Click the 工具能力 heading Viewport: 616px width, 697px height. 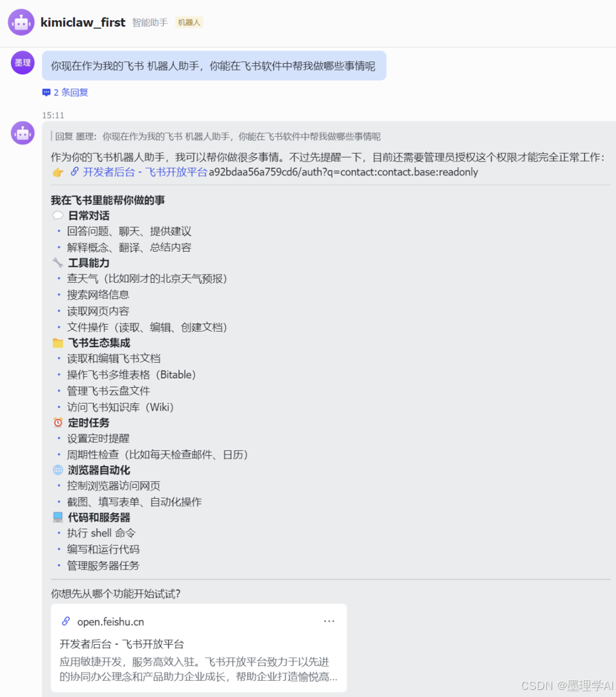point(88,263)
